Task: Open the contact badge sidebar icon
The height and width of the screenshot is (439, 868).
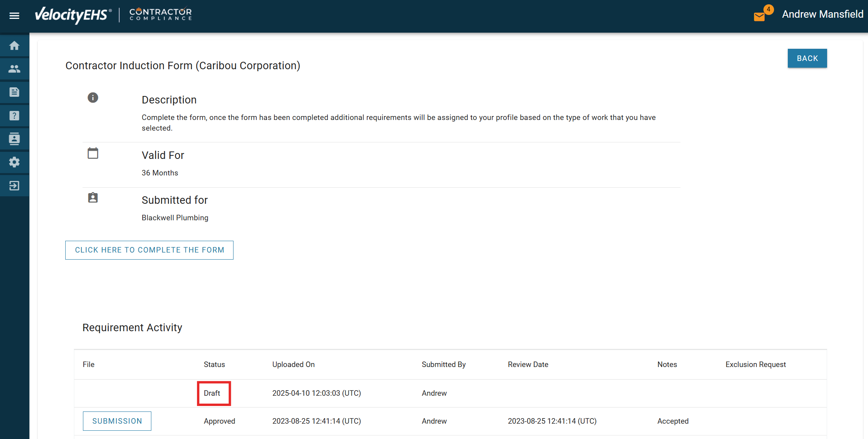Action: coord(15,139)
